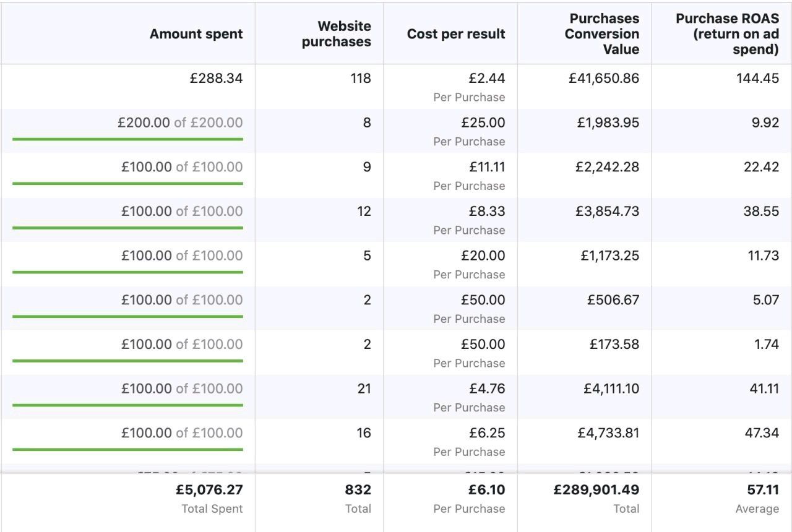Sort by Purchase ROAS column header
Image resolution: width=792 pixels, height=532 pixels.
click(727, 34)
